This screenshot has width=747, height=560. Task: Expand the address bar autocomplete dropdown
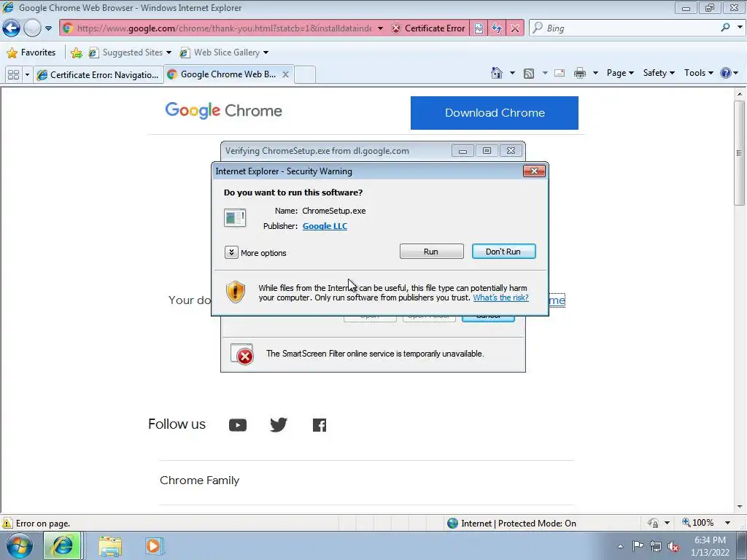[380, 28]
